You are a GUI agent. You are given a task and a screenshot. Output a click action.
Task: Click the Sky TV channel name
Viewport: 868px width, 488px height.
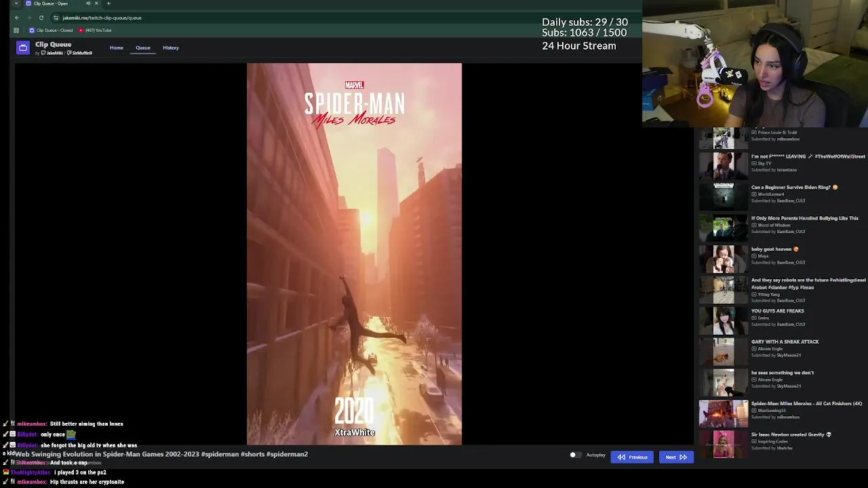[x=764, y=163]
